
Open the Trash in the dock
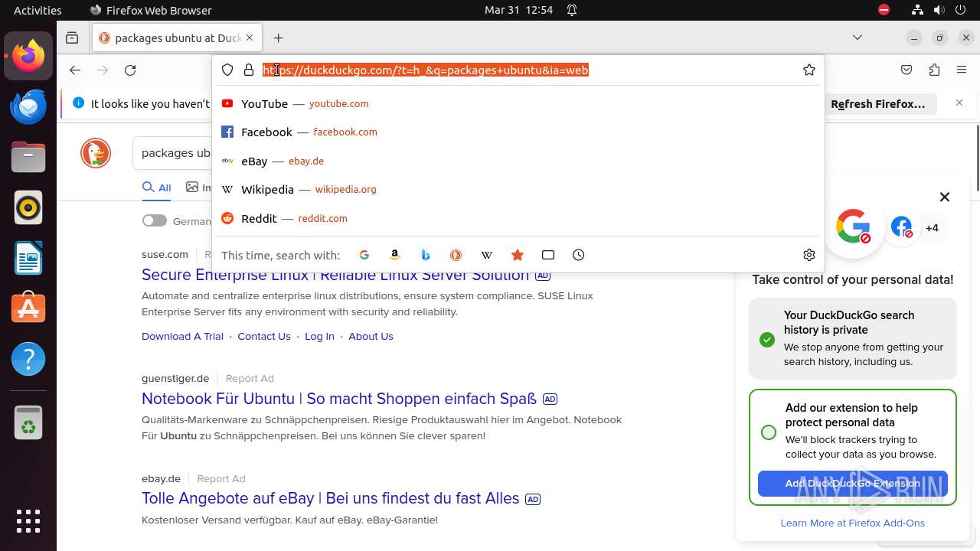pos(28,422)
